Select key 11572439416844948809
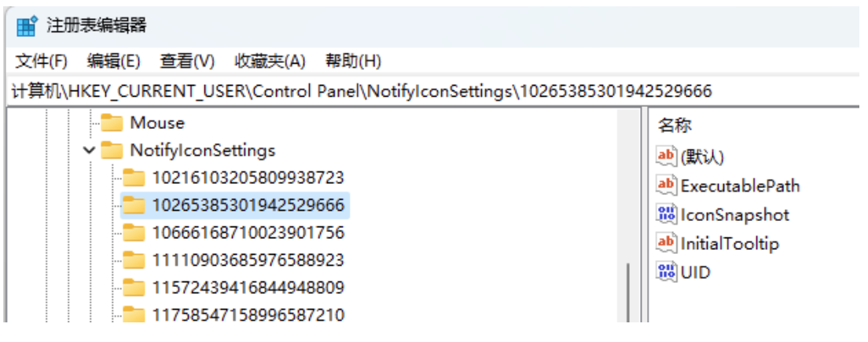This screenshot has height=342, width=868. tap(248, 287)
